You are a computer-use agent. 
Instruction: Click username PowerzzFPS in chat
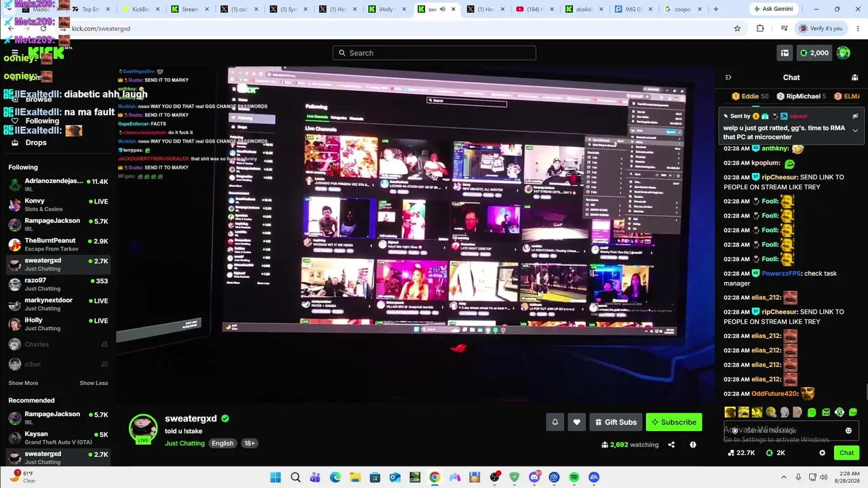click(782, 273)
